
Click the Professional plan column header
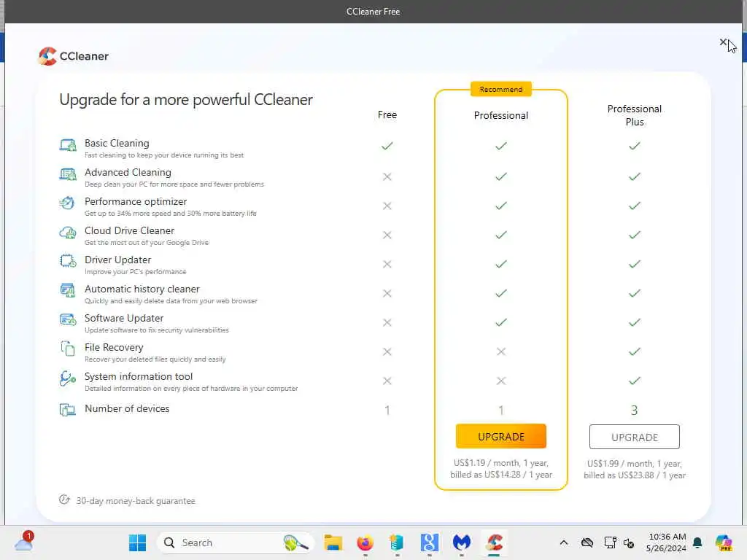[500, 115]
